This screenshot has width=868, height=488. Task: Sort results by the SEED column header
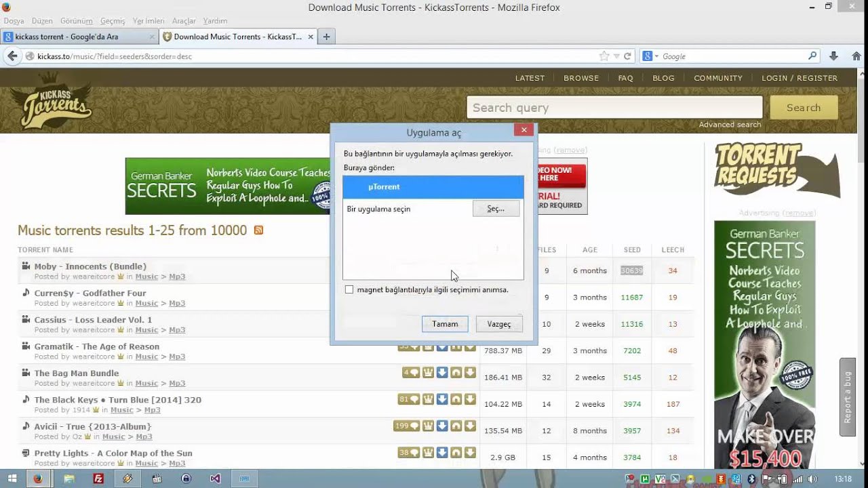632,249
